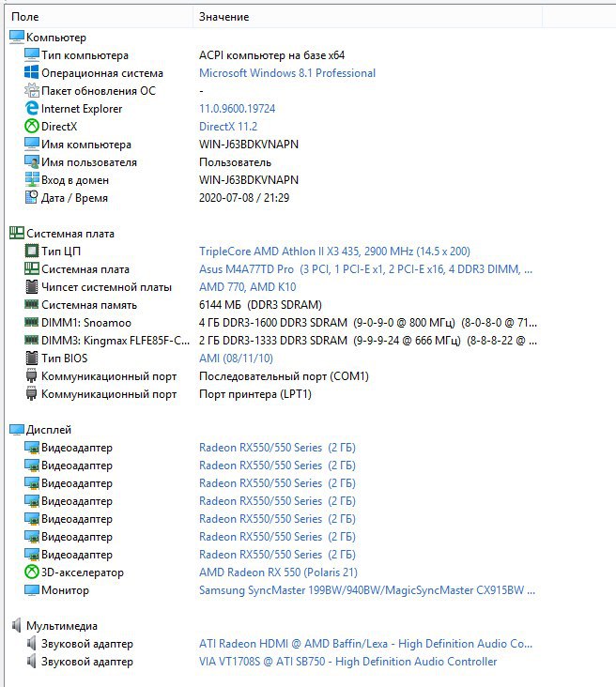This screenshot has width=616, height=687.
Task: Click the Дата / Время clock icon
Action: (x=32, y=198)
